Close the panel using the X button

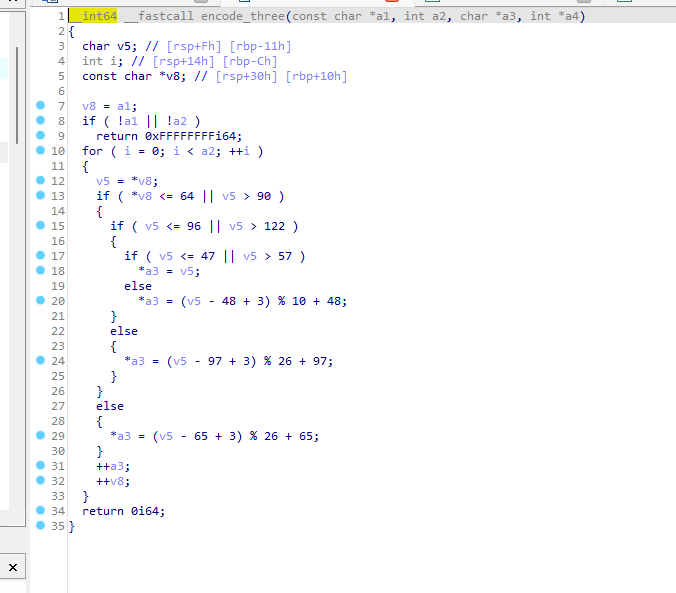(13, 568)
